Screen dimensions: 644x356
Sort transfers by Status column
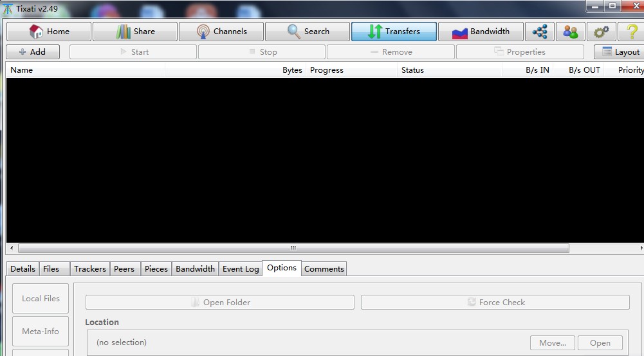click(450, 70)
